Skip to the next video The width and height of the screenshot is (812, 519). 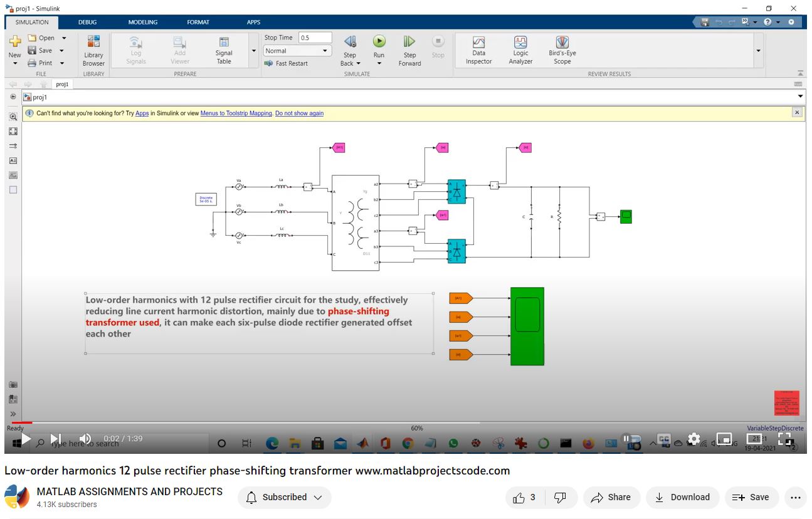point(55,439)
